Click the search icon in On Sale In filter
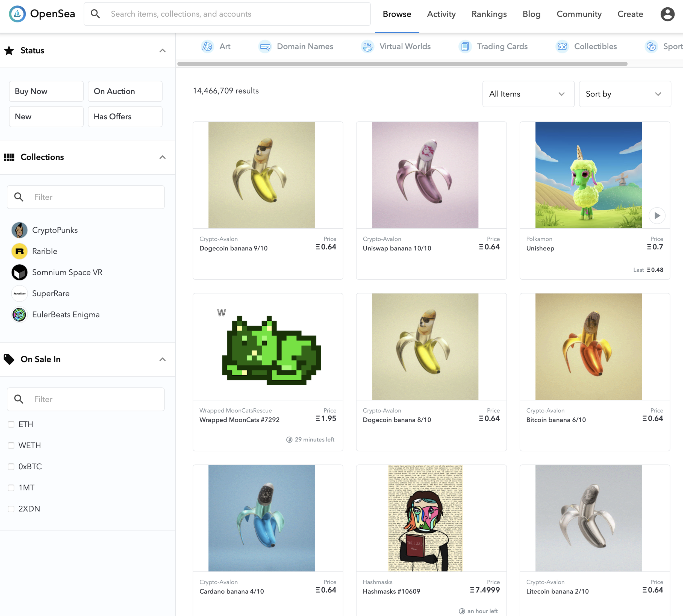Viewport: 683px width, 616px height. tap(19, 399)
